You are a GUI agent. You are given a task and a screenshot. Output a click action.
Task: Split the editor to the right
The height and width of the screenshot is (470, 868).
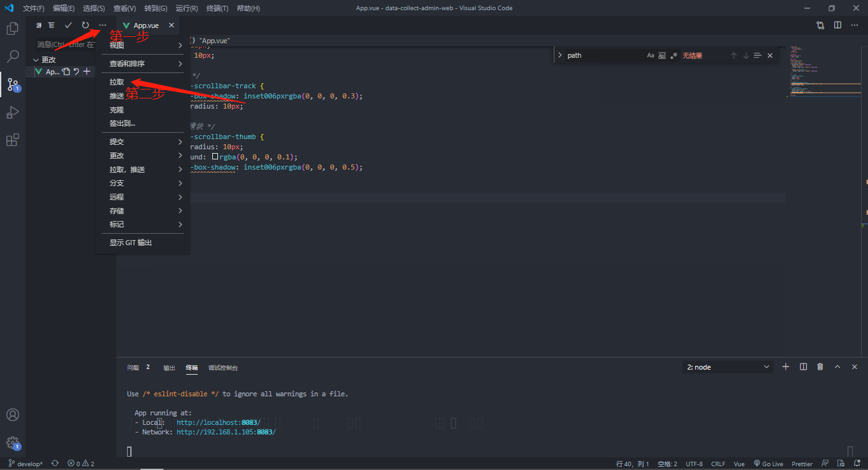click(x=837, y=25)
